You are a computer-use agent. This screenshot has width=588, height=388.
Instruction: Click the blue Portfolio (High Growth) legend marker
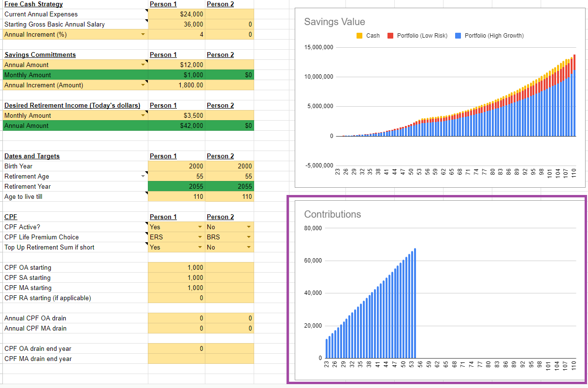(x=458, y=36)
